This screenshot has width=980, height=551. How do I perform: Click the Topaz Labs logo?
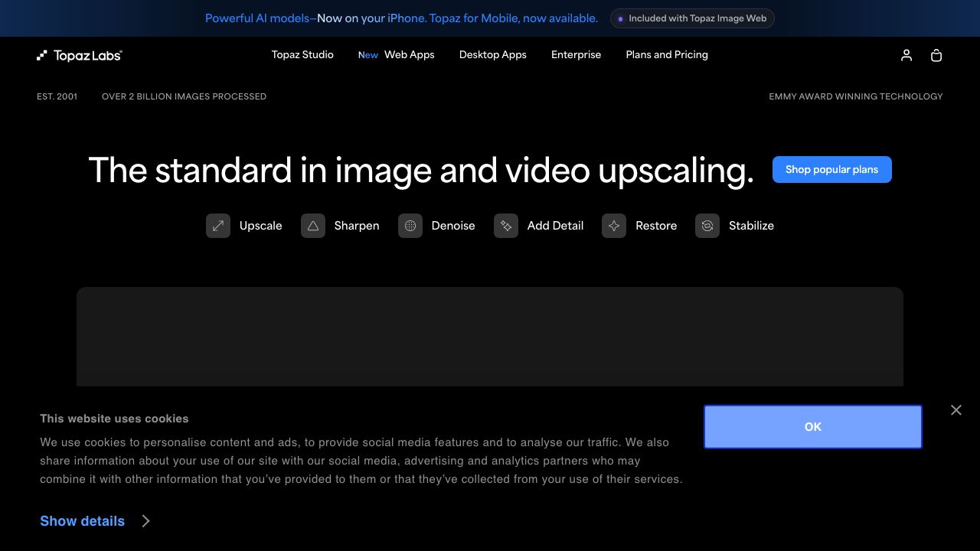pos(80,55)
